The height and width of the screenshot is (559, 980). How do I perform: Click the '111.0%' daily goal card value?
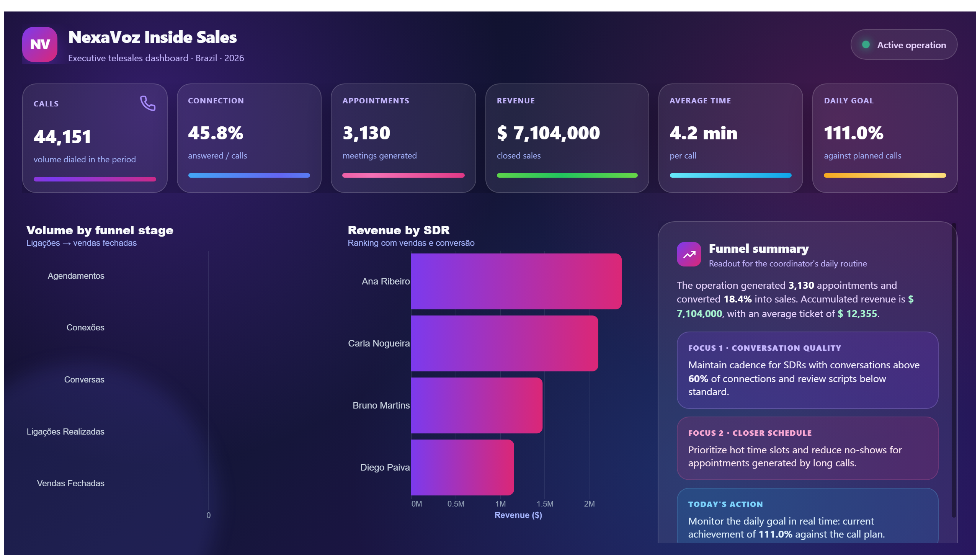coord(854,133)
